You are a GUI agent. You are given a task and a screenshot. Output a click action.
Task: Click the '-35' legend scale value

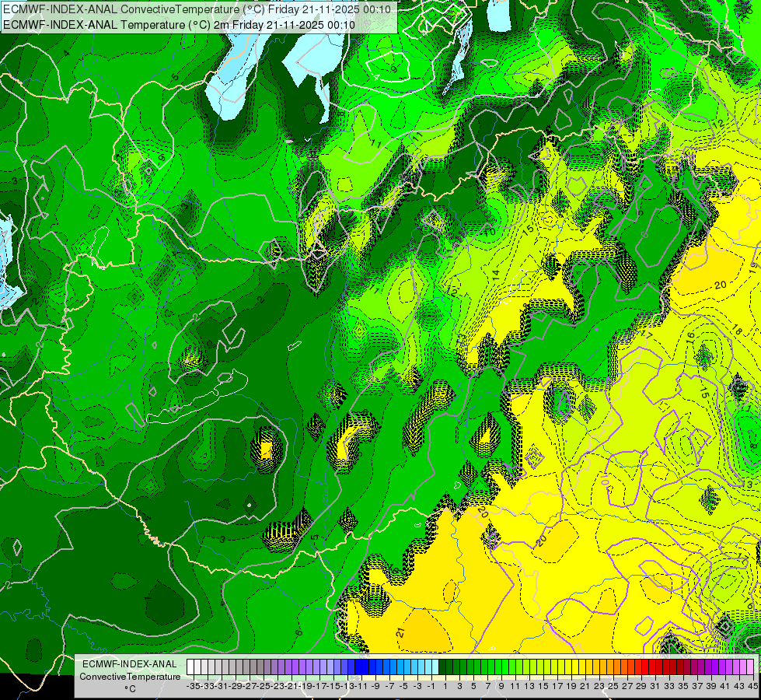pos(194,686)
